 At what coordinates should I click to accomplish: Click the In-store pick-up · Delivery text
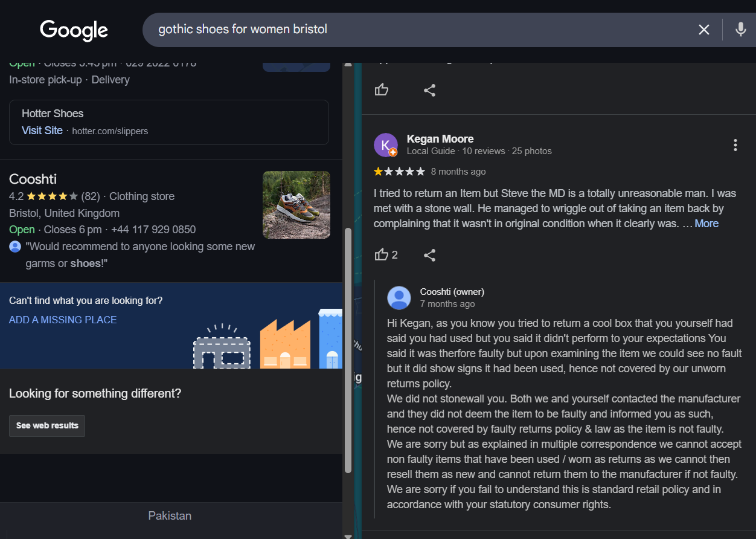(x=69, y=80)
